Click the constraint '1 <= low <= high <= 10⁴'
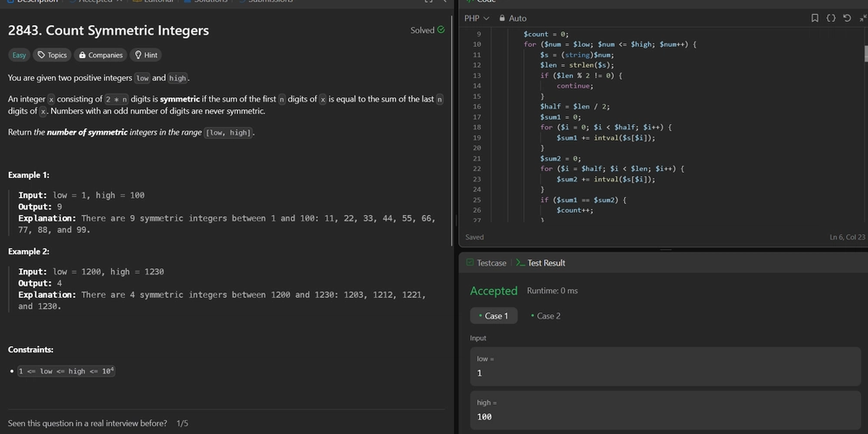Screen dimensions: 868x434 click(x=67, y=371)
